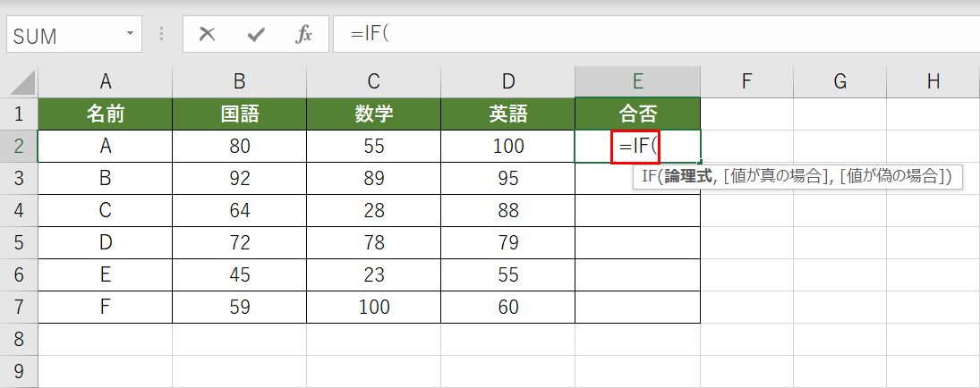980x388 pixels.
Task: Click the 論理式 argument in tooltip
Action: (x=686, y=177)
